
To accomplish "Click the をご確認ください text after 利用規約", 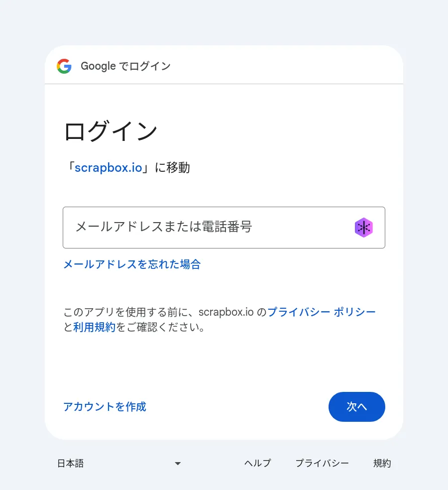I will pos(160,327).
